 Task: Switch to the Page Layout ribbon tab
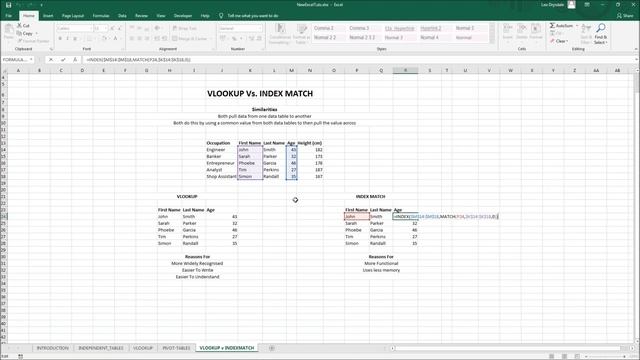(73, 16)
